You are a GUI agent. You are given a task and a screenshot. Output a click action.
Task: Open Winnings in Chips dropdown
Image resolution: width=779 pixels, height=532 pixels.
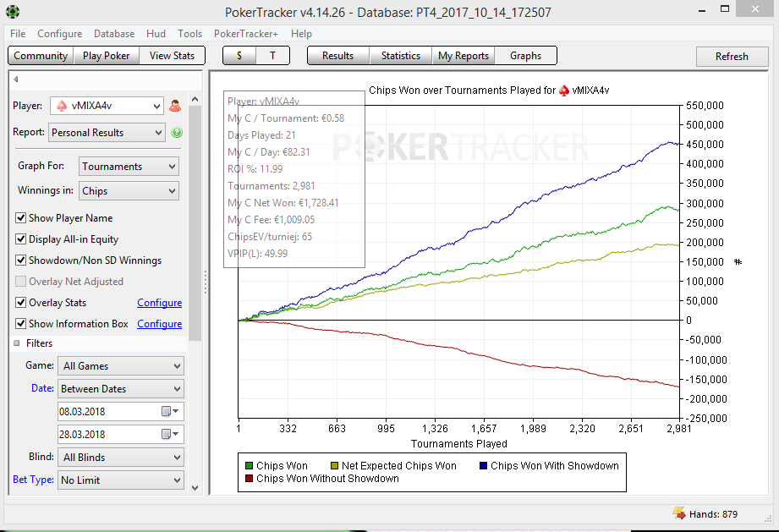coord(129,191)
